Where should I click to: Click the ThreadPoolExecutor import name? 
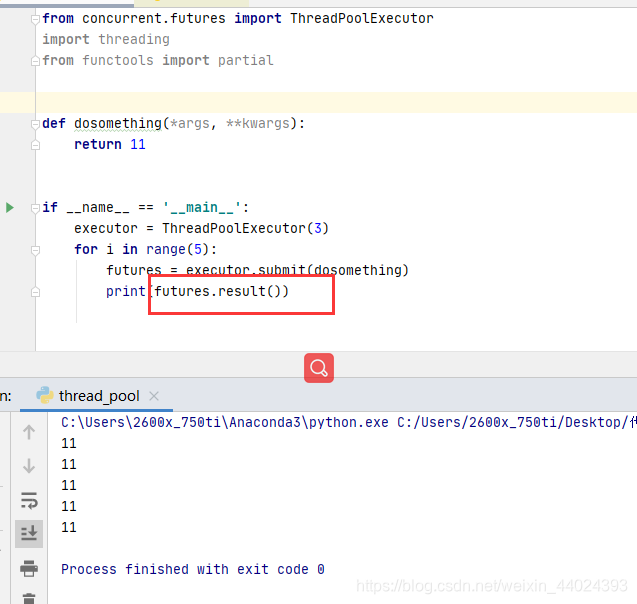click(x=362, y=18)
